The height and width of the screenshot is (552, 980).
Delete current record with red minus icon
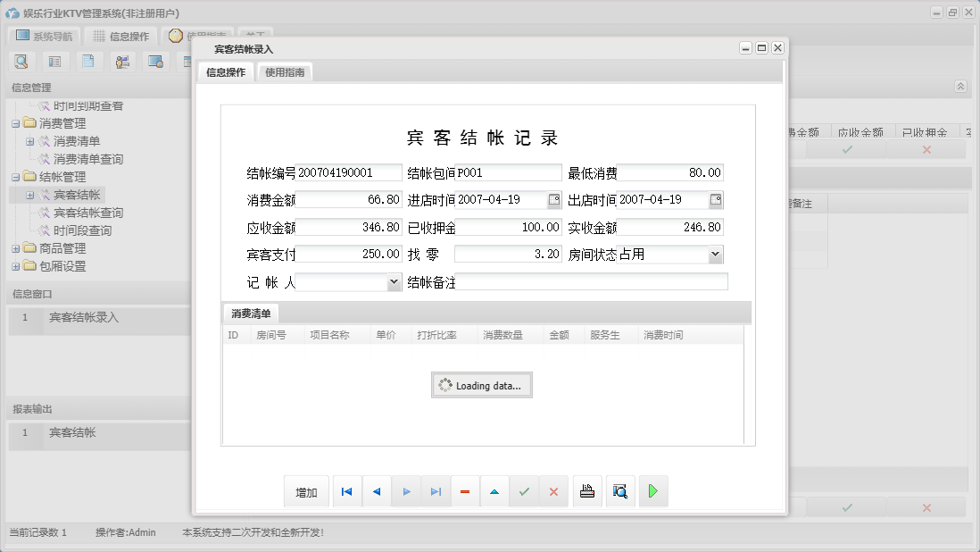[x=465, y=490]
